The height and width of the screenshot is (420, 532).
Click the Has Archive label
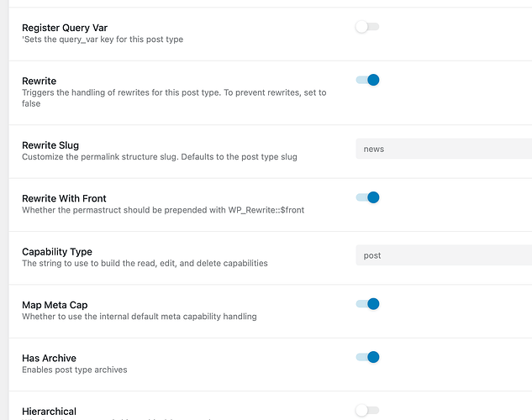coord(49,358)
